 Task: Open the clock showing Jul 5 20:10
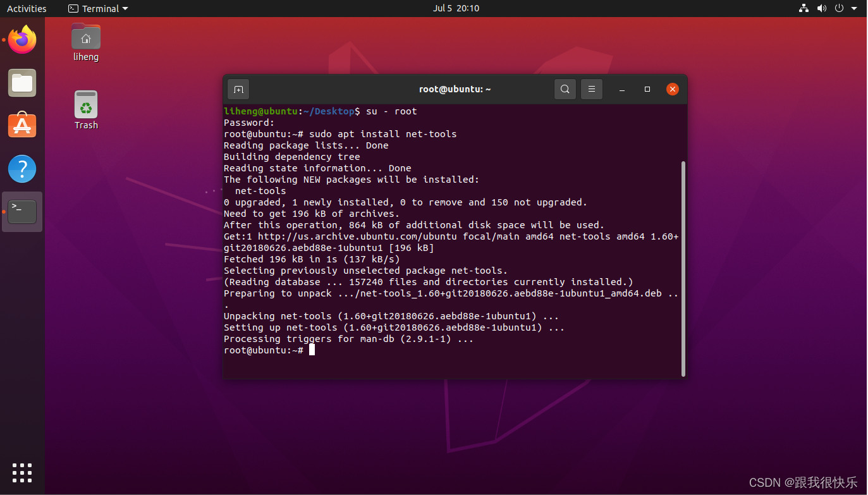pos(456,8)
